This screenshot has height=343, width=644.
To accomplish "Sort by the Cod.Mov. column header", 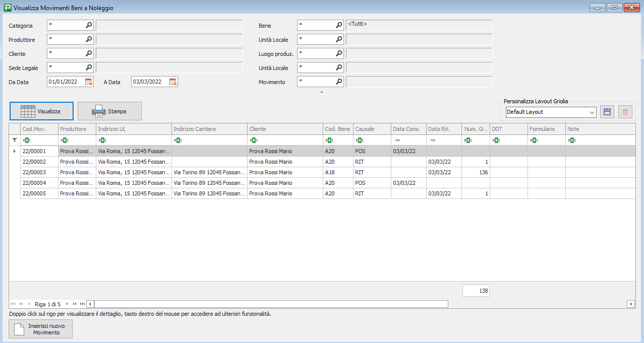I will pos(39,129).
